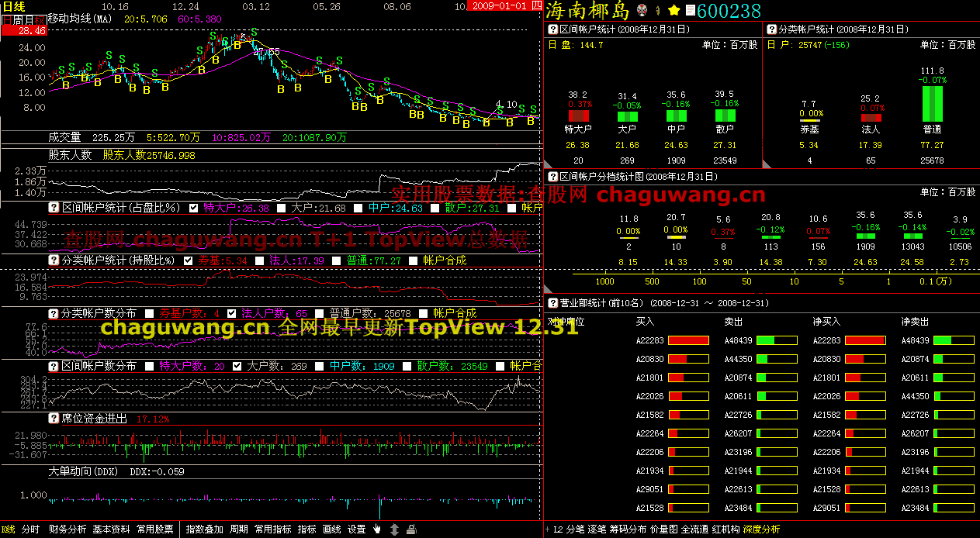The width and height of the screenshot is (980, 538).
Task: Open the 常用指标 indicators list
Action: click(x=272, y=529)
